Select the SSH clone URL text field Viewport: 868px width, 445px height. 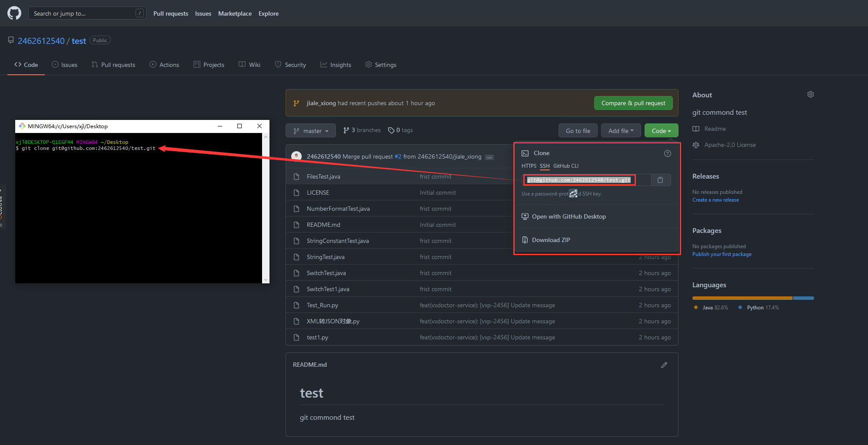(587, 180)
